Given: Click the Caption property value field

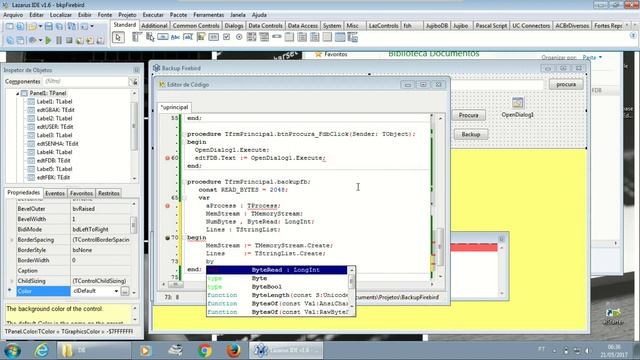Looking at the screenshot, I should 101,271.
